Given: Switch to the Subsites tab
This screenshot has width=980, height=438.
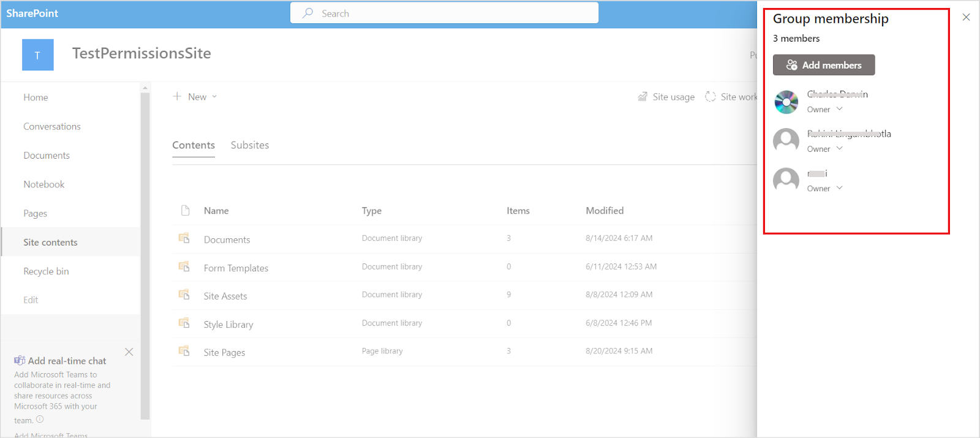Looking at the screenshot, I should coord(250,145).
